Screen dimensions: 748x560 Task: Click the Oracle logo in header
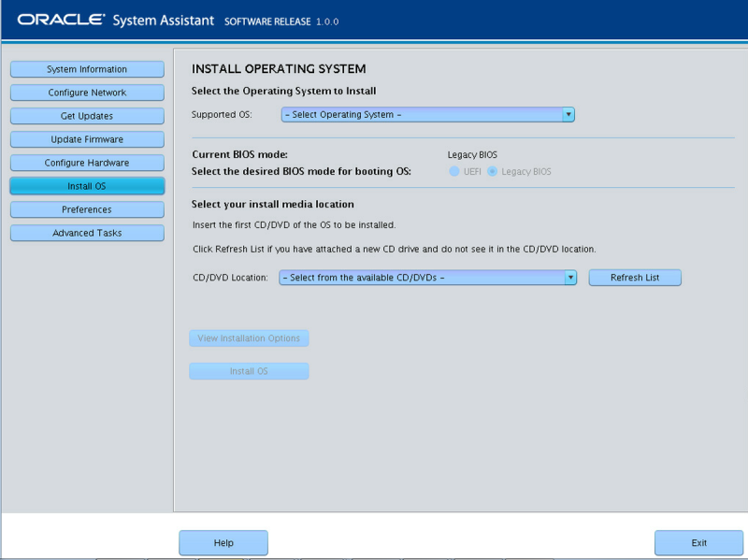click(x=61, y=20)
